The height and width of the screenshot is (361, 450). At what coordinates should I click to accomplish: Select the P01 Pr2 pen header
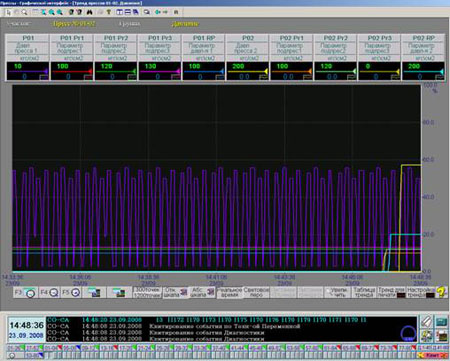[x=116, y=38]
